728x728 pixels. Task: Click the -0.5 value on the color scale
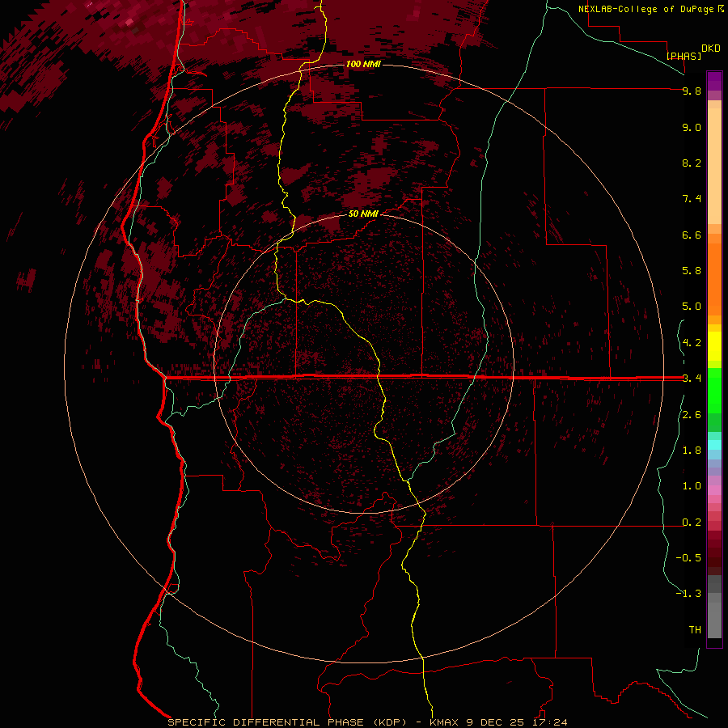[x=688, y=558]
